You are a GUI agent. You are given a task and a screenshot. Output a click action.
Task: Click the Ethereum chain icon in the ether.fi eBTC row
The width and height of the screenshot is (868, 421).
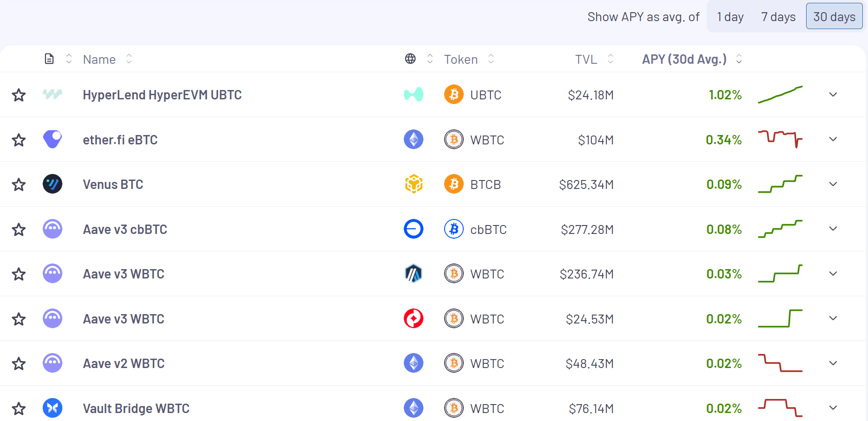coord(414,139)
